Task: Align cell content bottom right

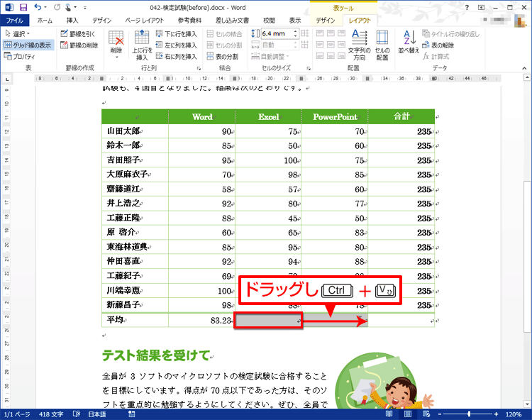Action: point(342,55)
